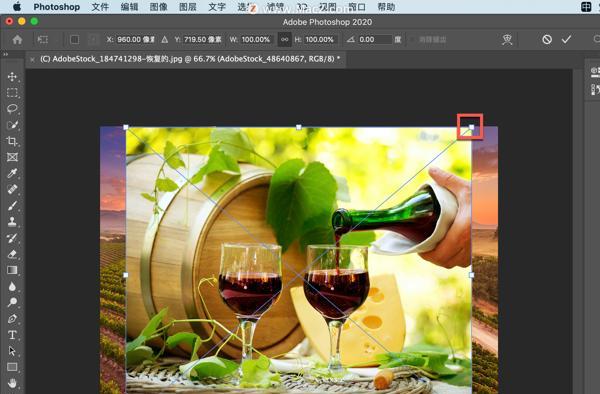Viewport: 600px width, 394px height.
Task: Select the Lasso tool
Action: coord(12,109)
